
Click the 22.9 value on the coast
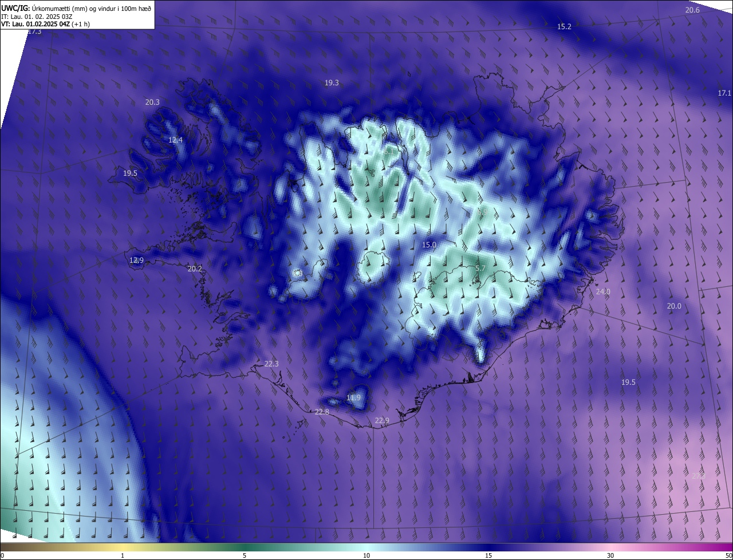coord(382,421)
